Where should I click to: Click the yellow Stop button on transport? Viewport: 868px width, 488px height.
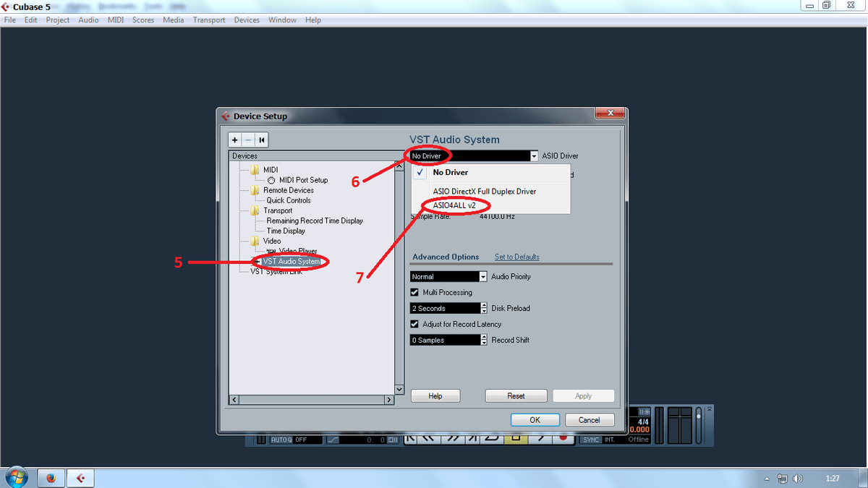pyautogui.click(x=515, y=438)
